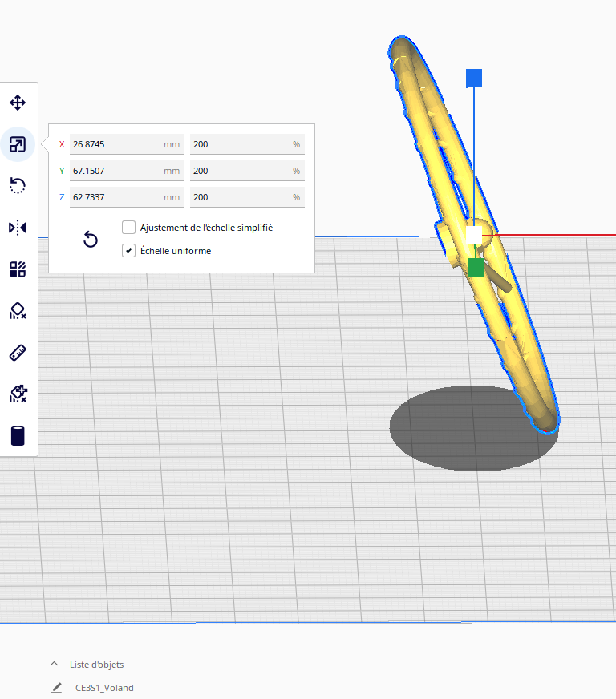This screenshot has height=699, width=616.
Task: Edit the Y size field 67.1507 mm
Action: coord(127,171)
